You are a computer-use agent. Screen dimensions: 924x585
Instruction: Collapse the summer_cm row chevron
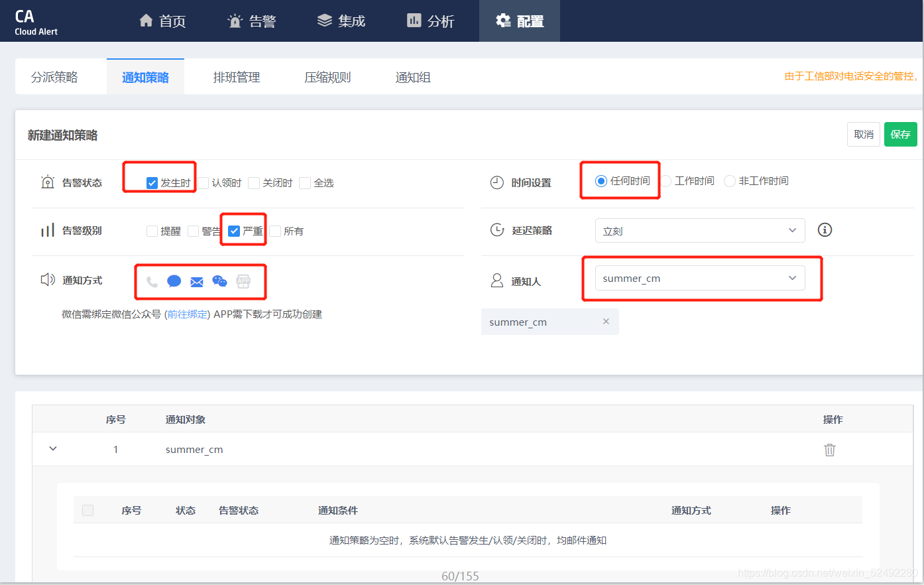pos(53,449)
